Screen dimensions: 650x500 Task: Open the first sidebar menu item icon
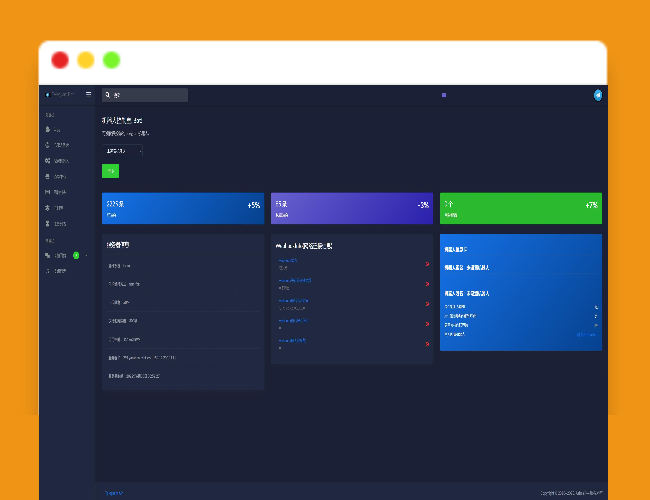[48, 130]
